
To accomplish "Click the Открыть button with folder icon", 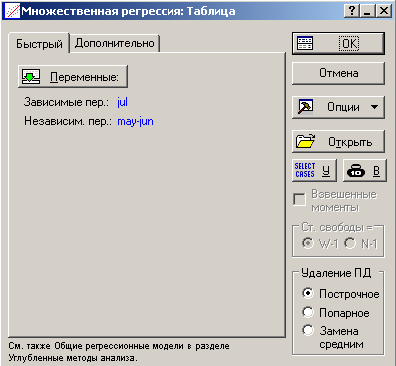I will point(338,142).
